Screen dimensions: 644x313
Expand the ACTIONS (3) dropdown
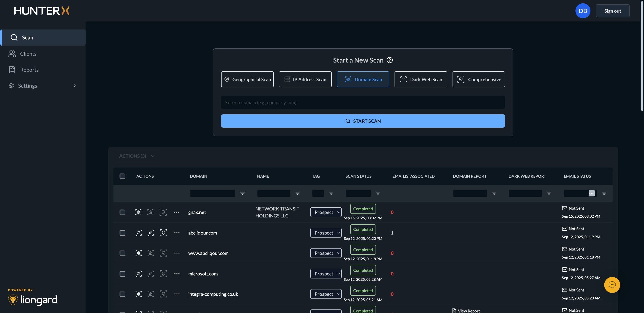[137, 156]
